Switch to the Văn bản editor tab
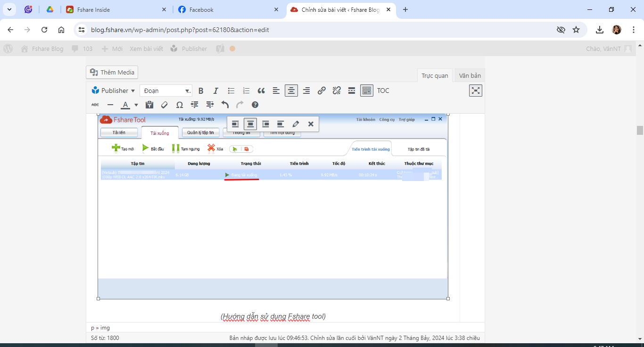Image resolution: width=644 pixels, height=347 pixels. (470, 75)
